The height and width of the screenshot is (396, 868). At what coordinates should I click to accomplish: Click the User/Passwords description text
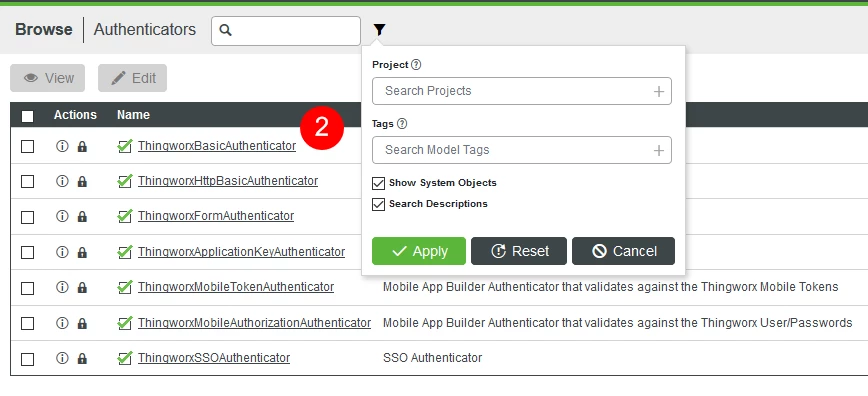coord(618,322)
